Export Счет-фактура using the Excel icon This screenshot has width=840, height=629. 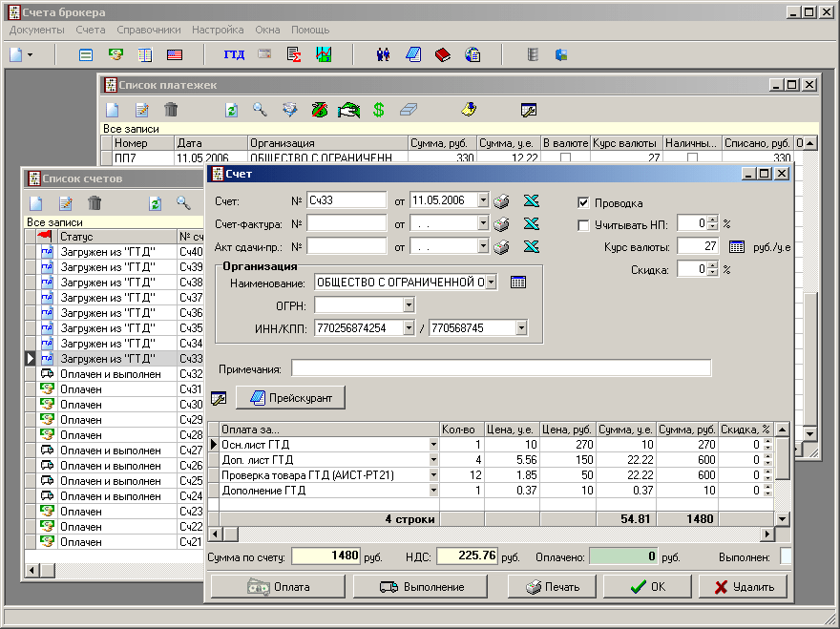[532, 223]
